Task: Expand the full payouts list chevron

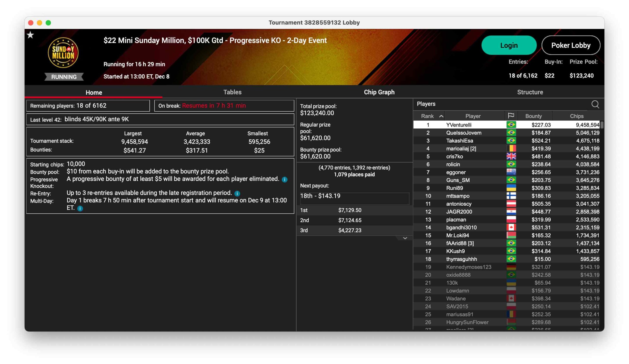Action: pyautogui.click(x=405, y=238)
